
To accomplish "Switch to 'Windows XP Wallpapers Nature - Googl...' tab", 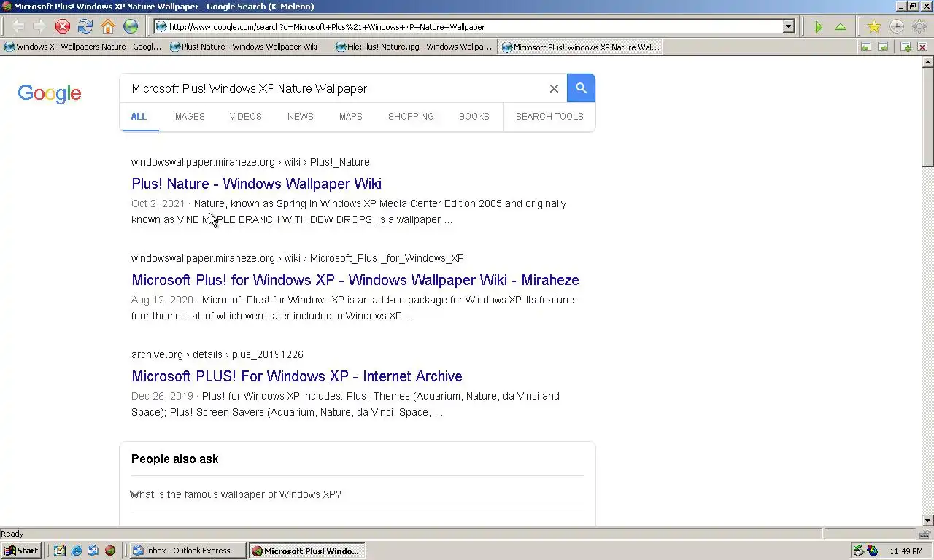I will click(82, 47).
